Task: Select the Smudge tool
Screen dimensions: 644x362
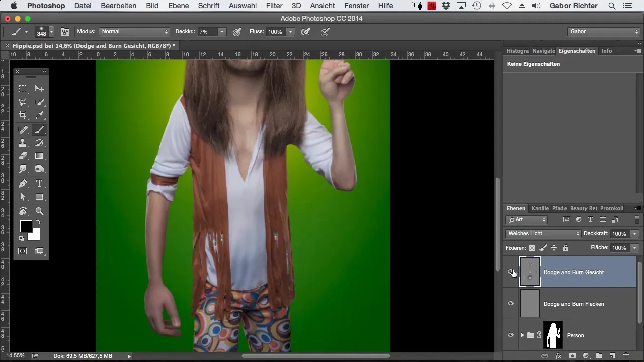Action: click(23, 169)
